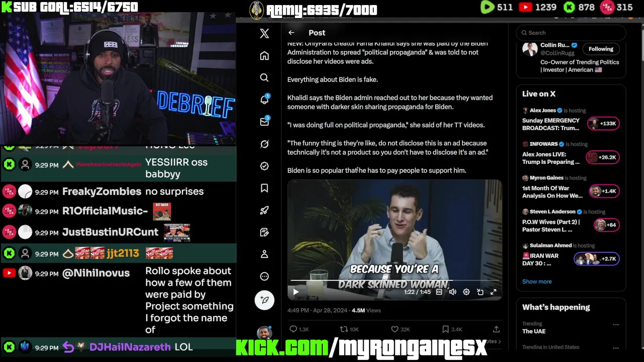This screenshot has width=644, height=362.
Task: Share the post via upload icon
Action: pos(496,329)
